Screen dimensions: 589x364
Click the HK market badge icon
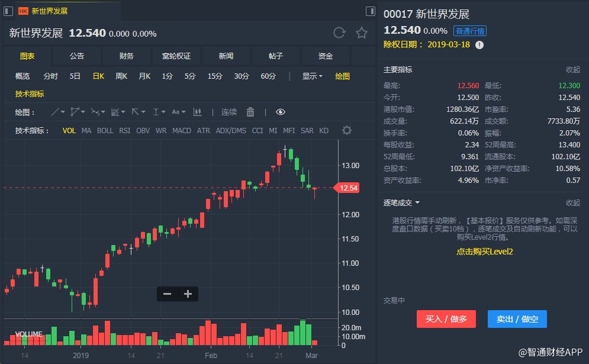coord(23,11)
